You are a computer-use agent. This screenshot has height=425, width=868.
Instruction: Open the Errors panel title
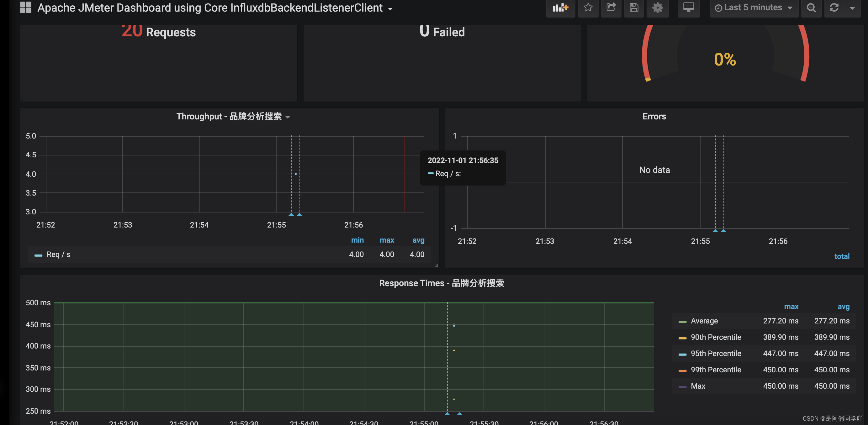pyautogui.click(x=654, y=117)
